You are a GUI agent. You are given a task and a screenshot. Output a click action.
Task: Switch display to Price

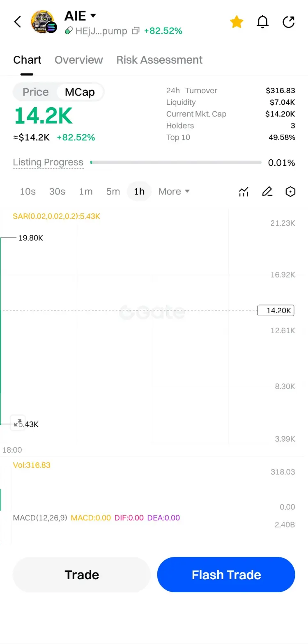pyautogui.click(x=36, y=92)
